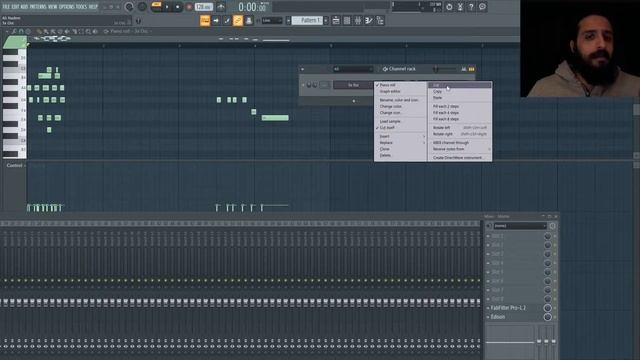Toggle the highlighted link icon in toolbar
This screenshot has height=360, width=640.
click(238, 20)
